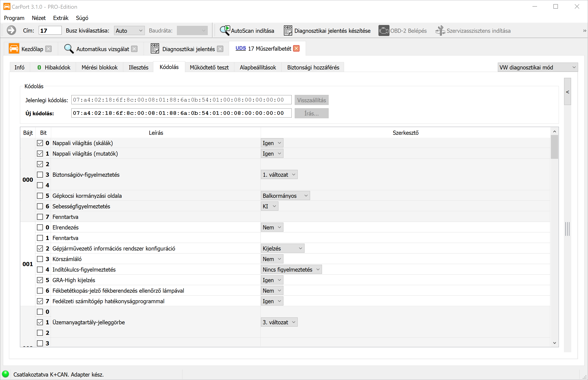Click the AutoScan indítása magnifier icon
This screenshot has height=380, width=588.
[x=225, y=31]
